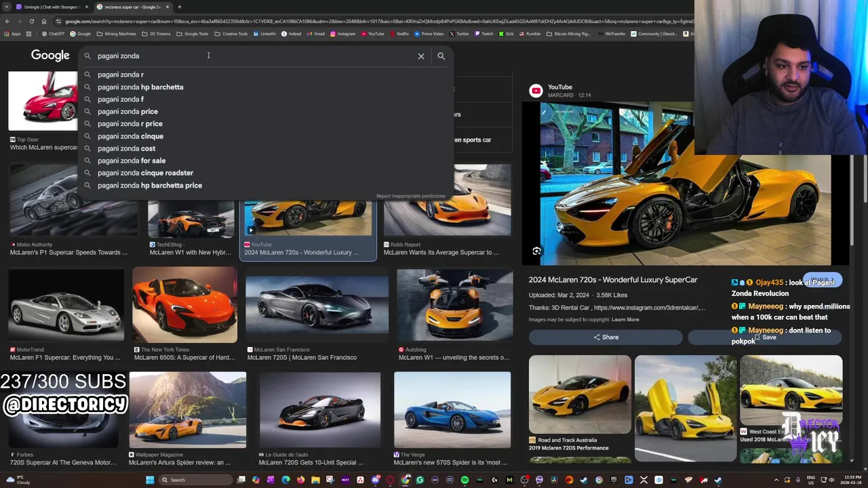Open the Netflix bookmark

click(x=400, y=34)
